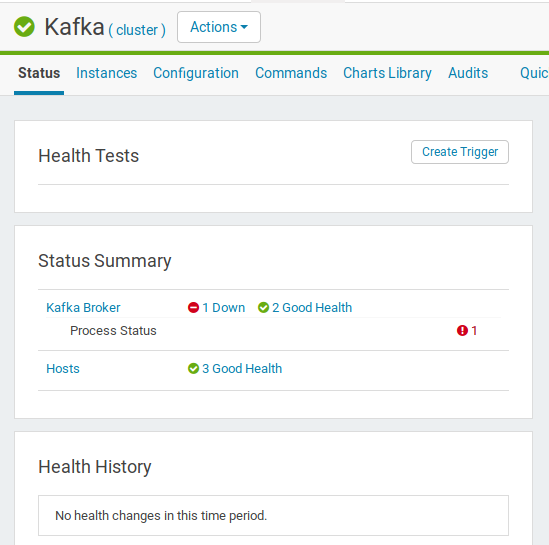Open the Configuration tab
549x545 pixels.
(x=196, y=73)
